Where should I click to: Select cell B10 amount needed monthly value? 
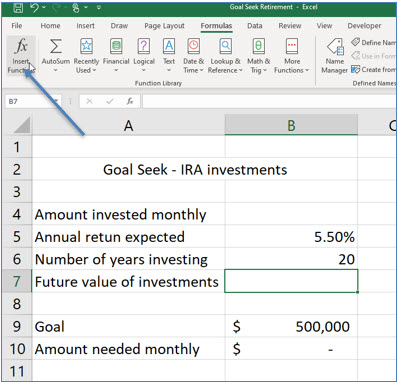point(291,349)
